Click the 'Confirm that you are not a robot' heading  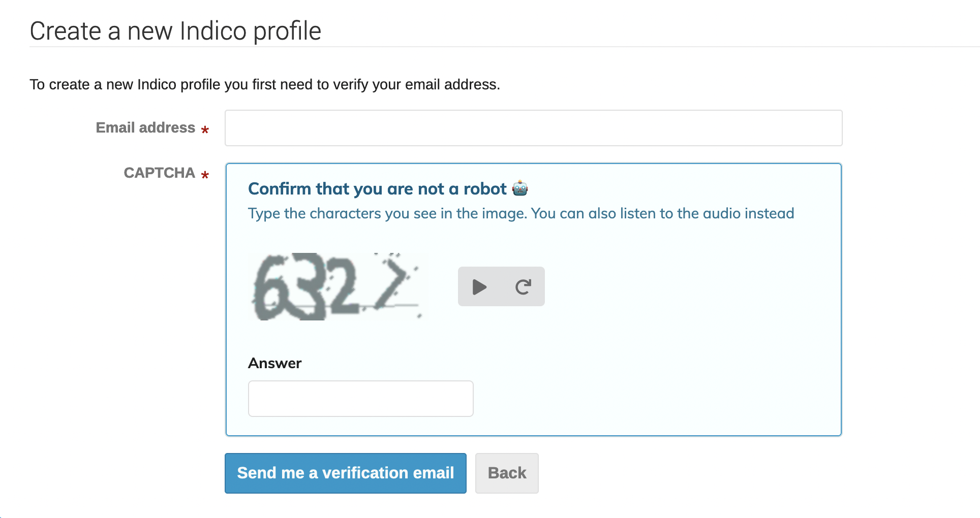pos(377,189)
